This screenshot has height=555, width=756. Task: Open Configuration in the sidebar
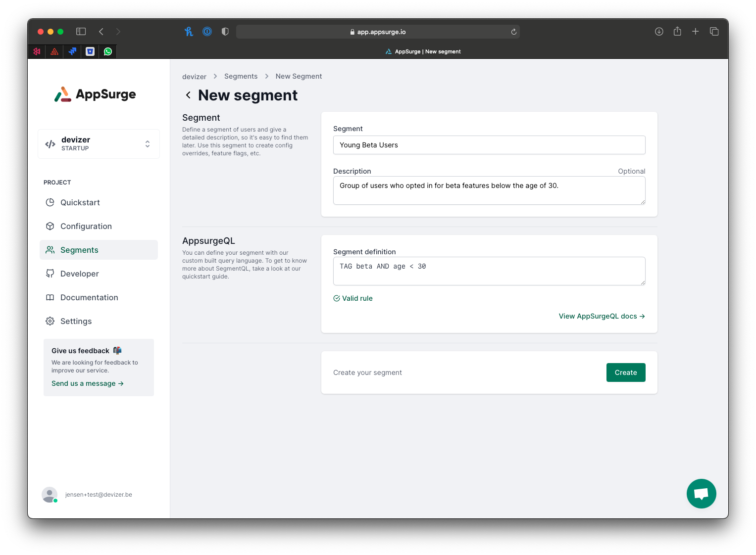point(99,226)
